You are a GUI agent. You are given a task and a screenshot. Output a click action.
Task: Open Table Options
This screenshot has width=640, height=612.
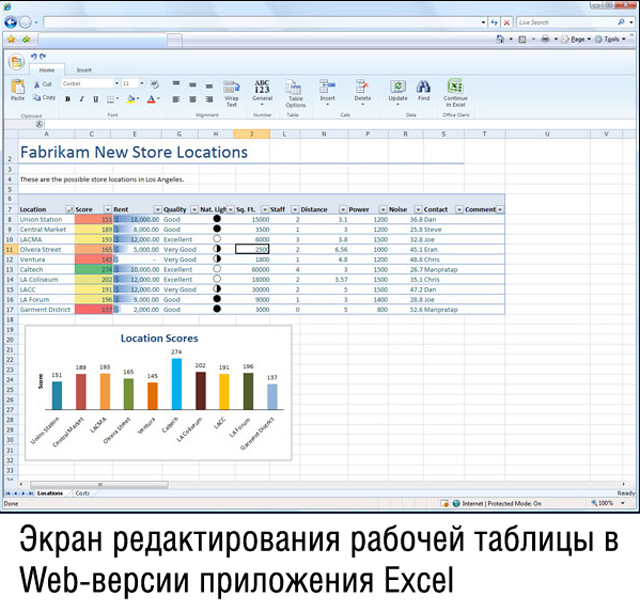point(293,87)
